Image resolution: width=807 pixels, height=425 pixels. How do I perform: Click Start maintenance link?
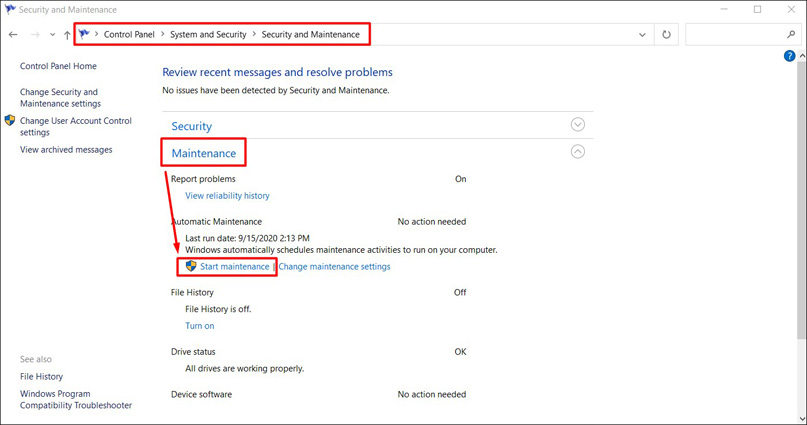coord(234,267)
